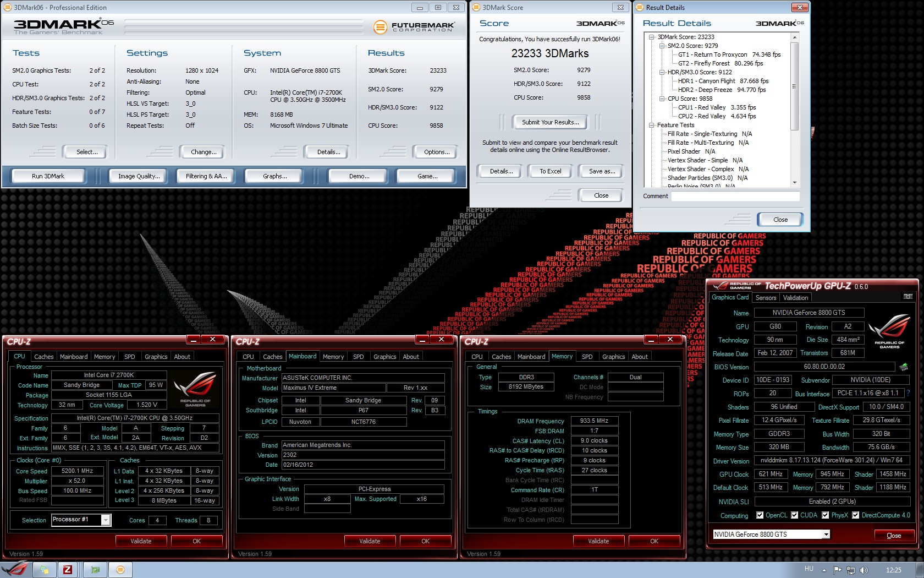Click the Bus Interface question mark icon
The width and height of the screenshot is (924, 578).
[x=908, y=393]
